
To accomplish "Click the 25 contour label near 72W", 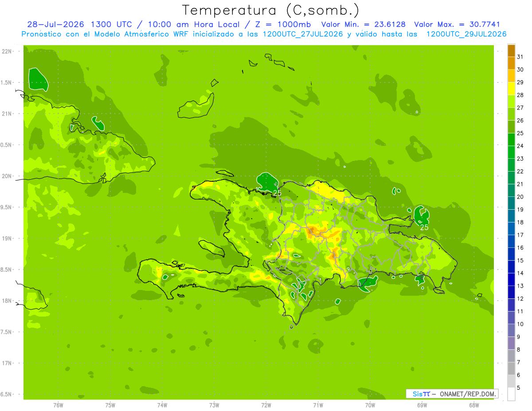I will (x=277, y=193).
